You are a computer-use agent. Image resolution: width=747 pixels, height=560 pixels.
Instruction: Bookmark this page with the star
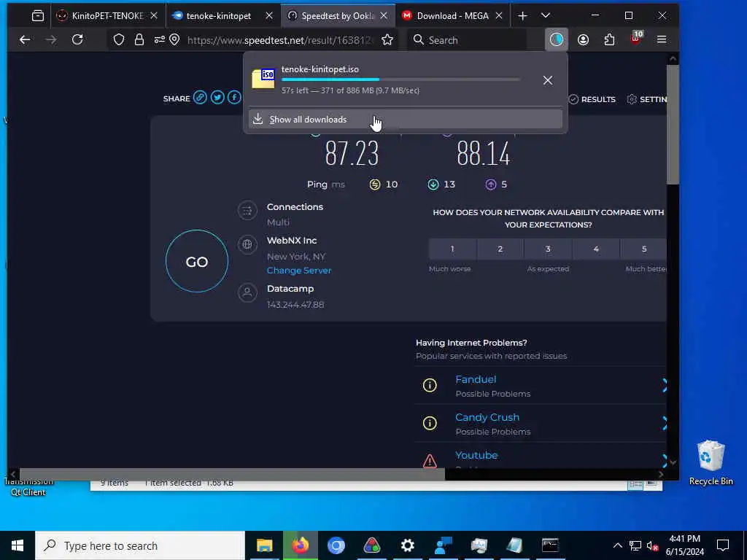tap(387, 40)
